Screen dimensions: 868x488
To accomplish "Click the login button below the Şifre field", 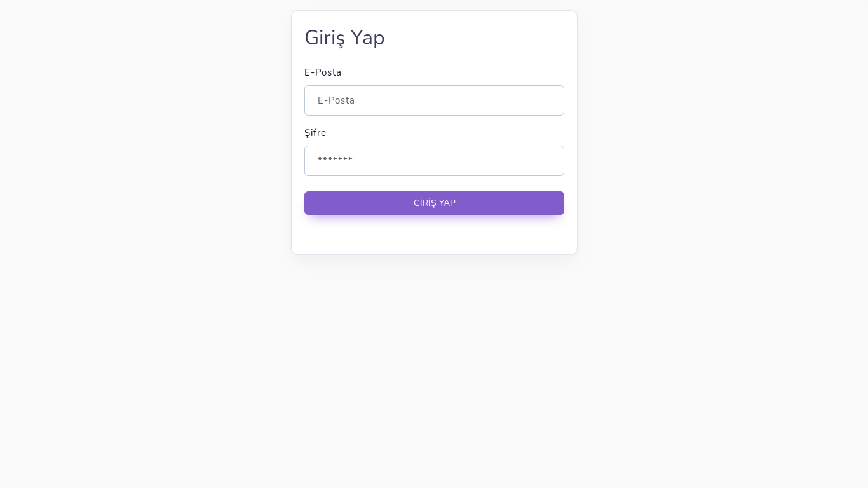I will [x=434, y=203].
